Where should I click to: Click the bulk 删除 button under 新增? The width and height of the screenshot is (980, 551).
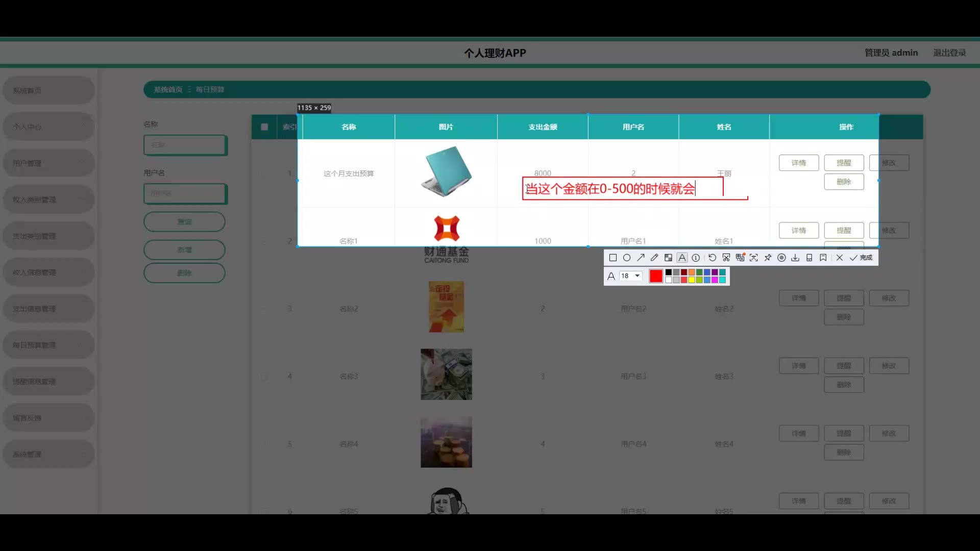coord(184,273)
